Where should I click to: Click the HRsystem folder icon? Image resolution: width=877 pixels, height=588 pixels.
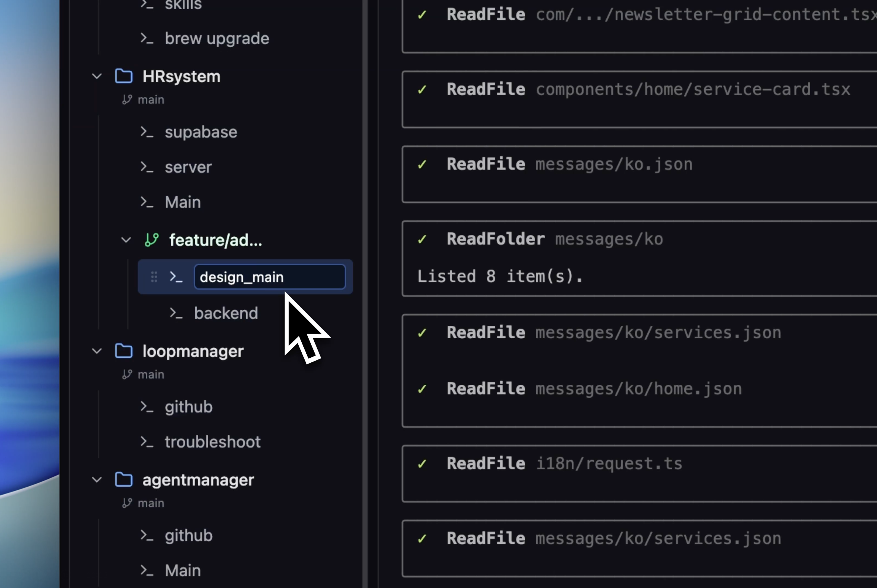123,76
